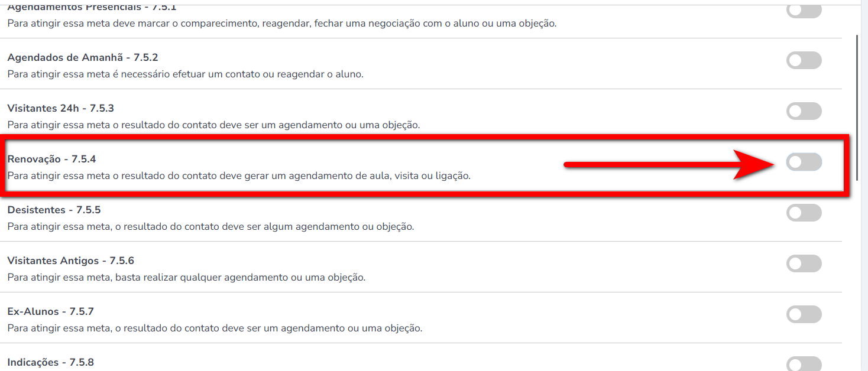Select the Desistentes - 7.5.5 title
Image resolution: width=868 pixels, height=371 pixels.
(54, 210)
